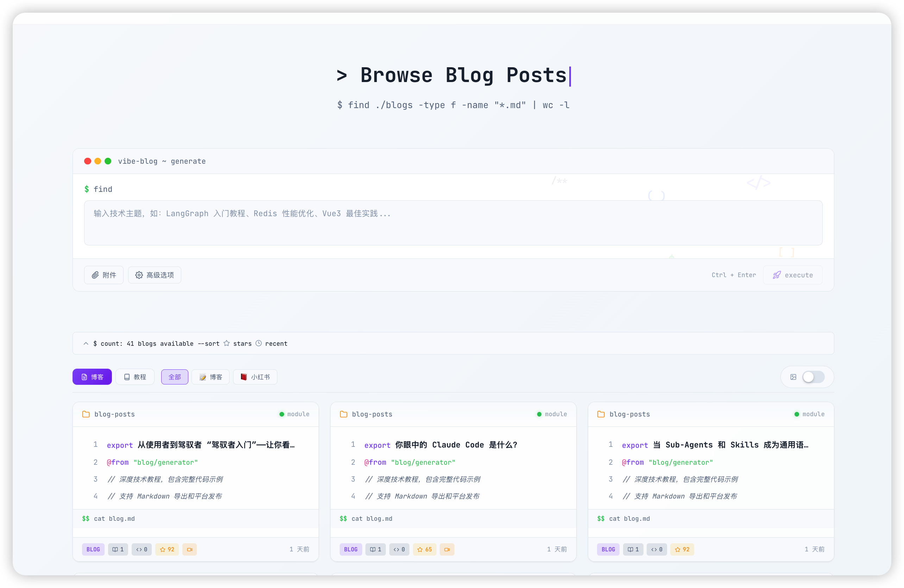Click code count badge on Claude Code card
The height and width of the screenshot is (588, 904).
click(399, 549)
